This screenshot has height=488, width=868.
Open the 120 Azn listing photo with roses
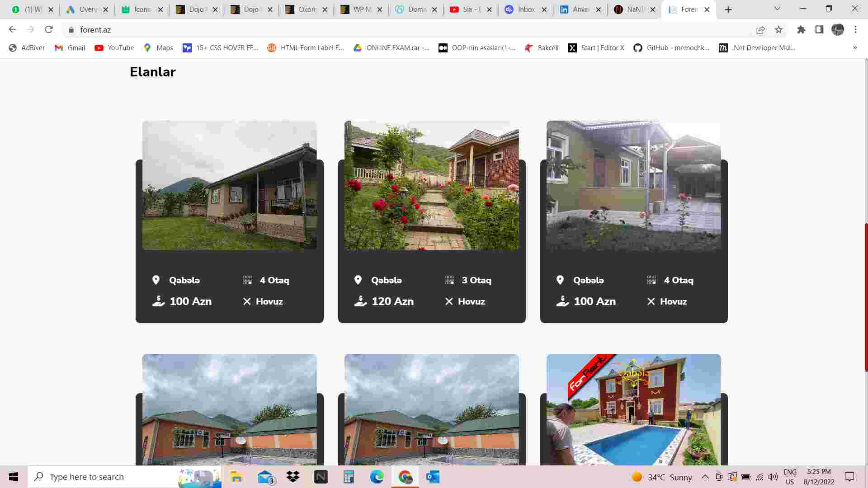tap(431, 185)
